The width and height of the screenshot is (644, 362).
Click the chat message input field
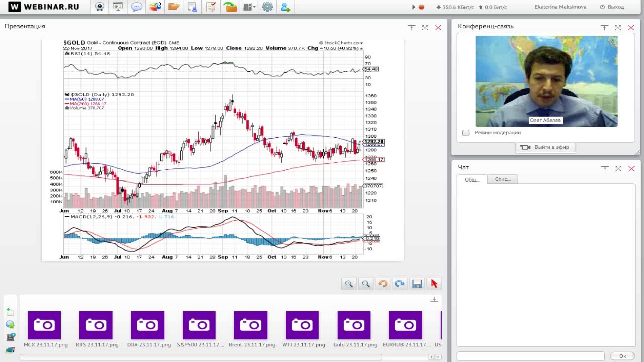[531, 356]
